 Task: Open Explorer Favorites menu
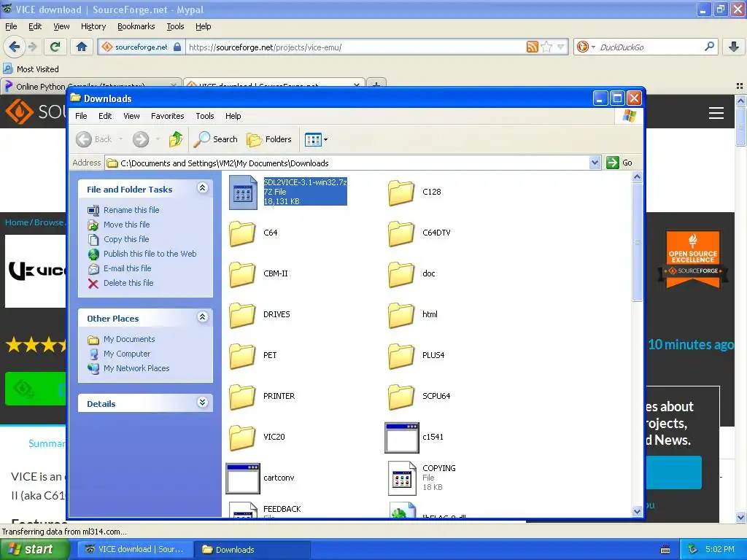point(167,116)
